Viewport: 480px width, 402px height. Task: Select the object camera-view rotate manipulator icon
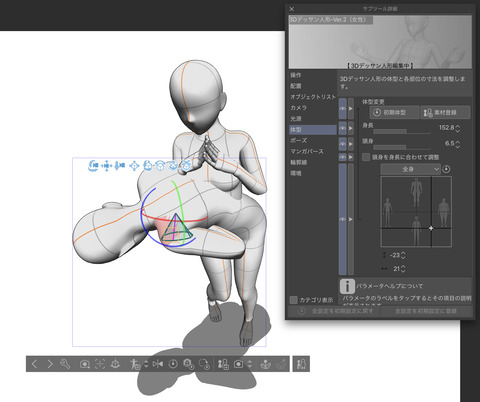pos(148,165)
